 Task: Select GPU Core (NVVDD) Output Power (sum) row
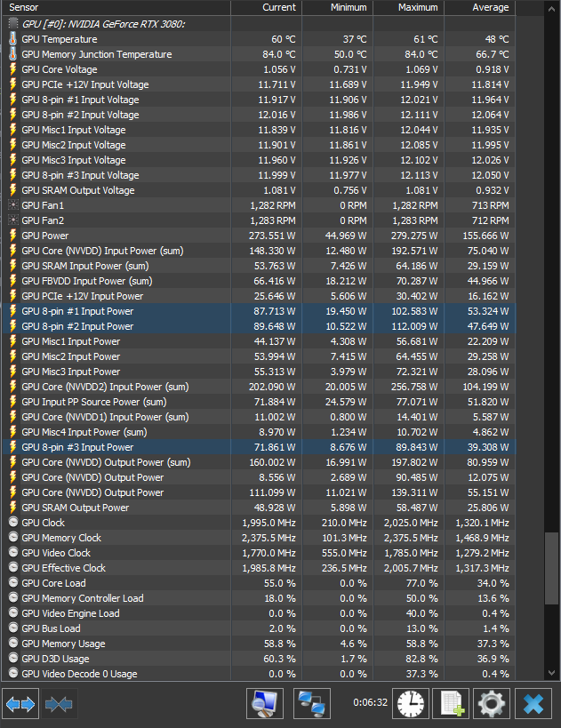(x=259, y=462)
